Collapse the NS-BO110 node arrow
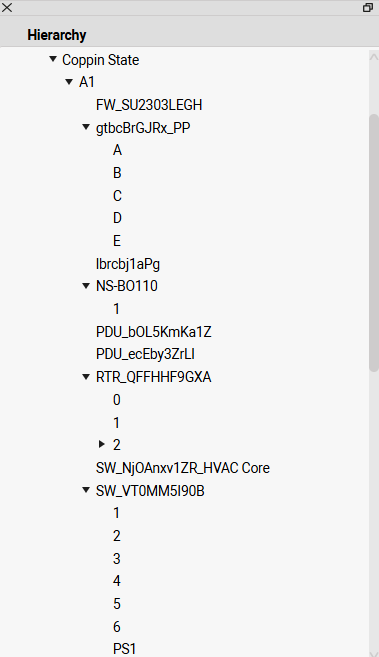Screen dimensions: 379x657 point(86,286)
